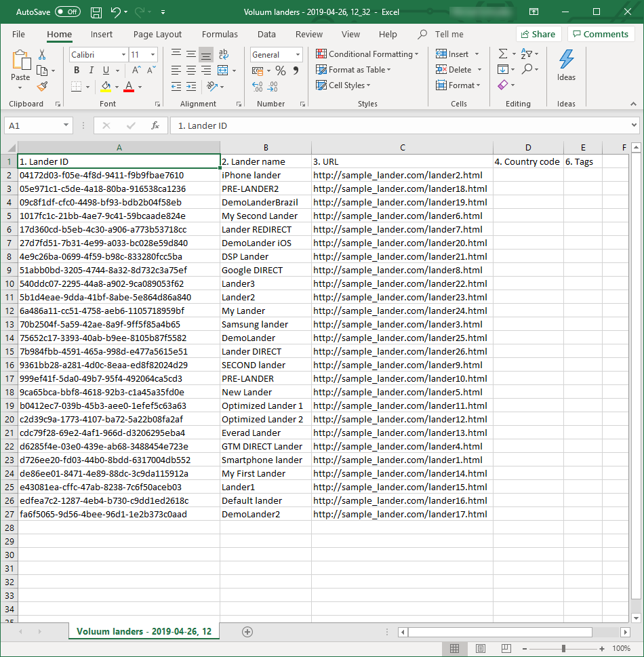The width and height of the screenshot is (644, 657).
Task: Toggle Italic formatting
Action: coord(92,71)
